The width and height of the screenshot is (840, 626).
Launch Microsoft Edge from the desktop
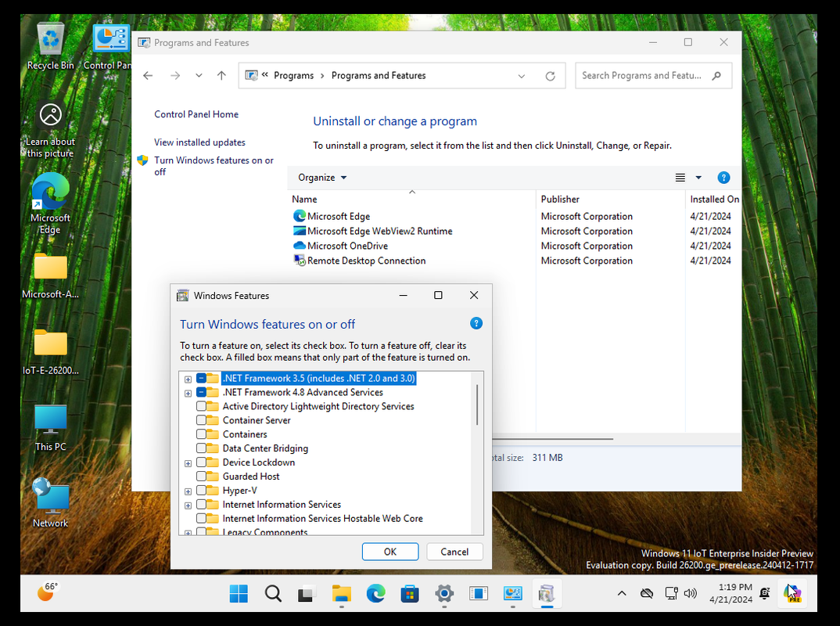coord(50,203)
